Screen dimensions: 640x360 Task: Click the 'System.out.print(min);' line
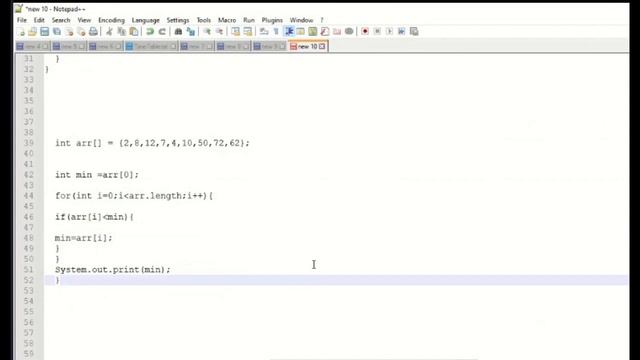113,269
